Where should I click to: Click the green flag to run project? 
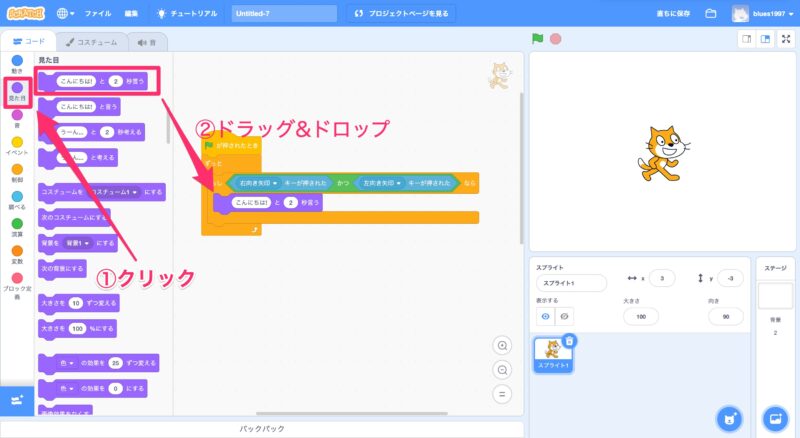tap(537, 40)
